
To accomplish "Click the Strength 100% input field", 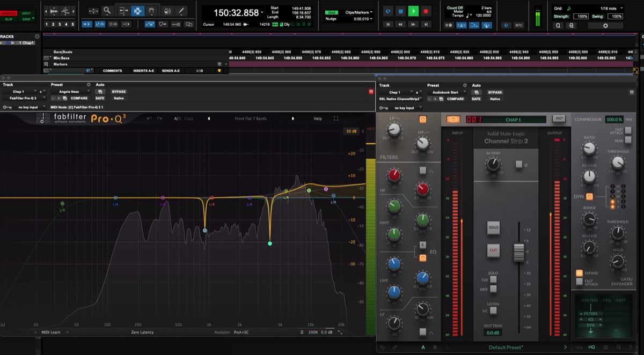I will [582, 16].
